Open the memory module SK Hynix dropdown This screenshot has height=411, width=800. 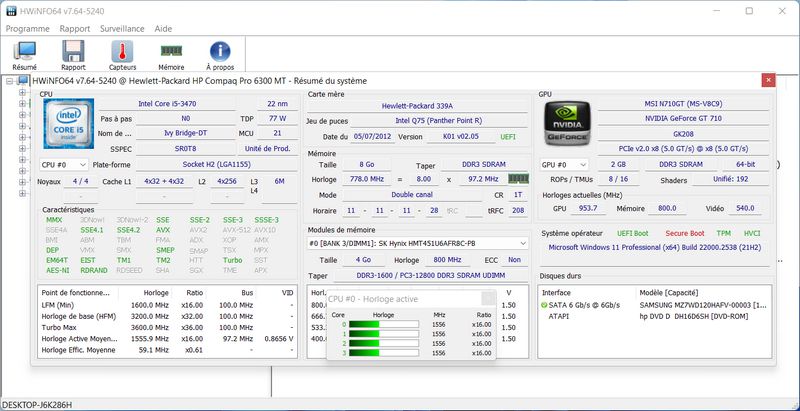tap(418, 243)
